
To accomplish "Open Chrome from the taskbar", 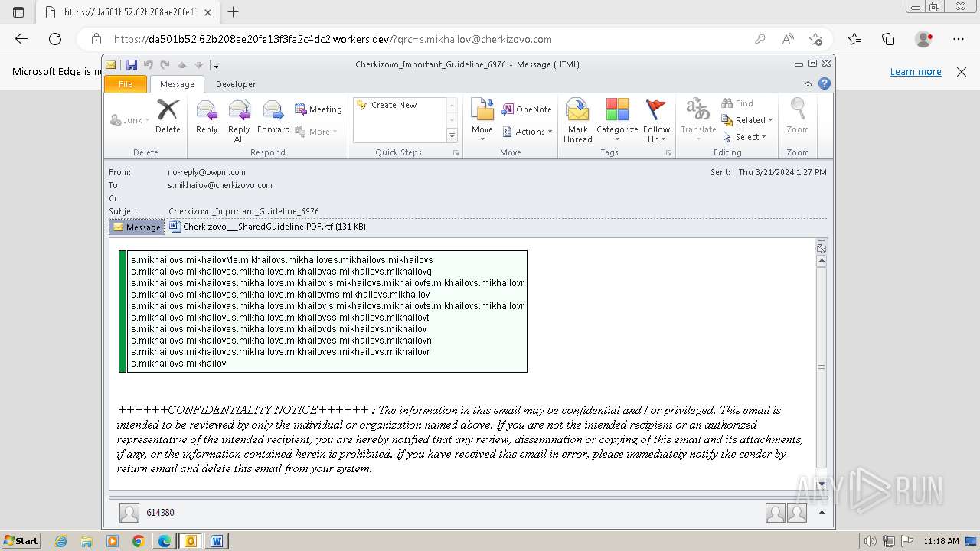I will 139,541.
